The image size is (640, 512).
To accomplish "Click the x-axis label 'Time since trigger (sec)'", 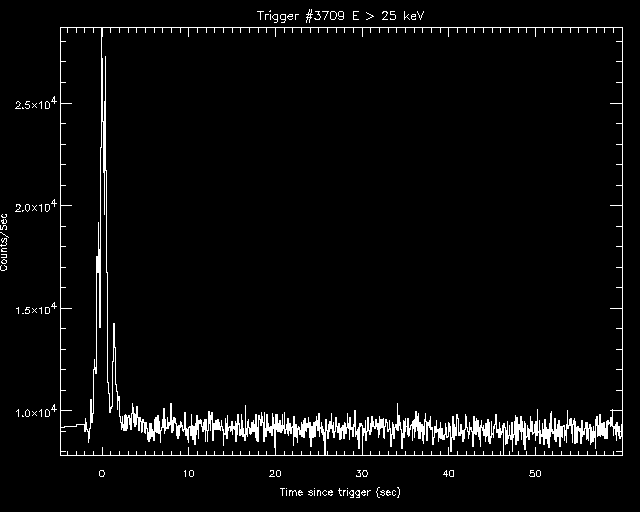I will 340,492.
